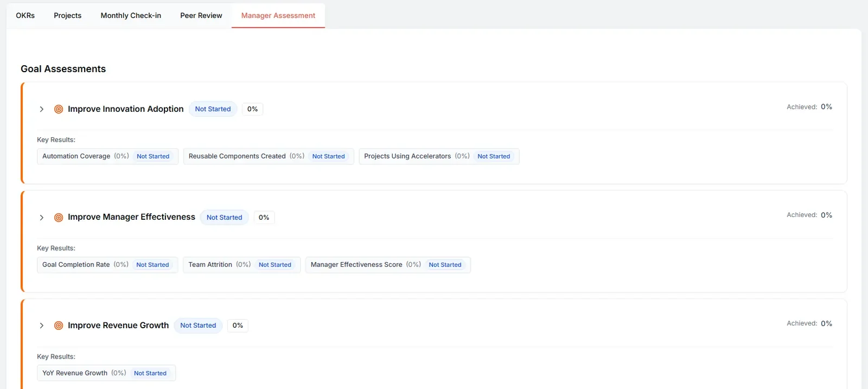Click Not Started status on Projects Using Accelerators
The image size is (868, 389).
pyautogui.click(x=494, y=156)
